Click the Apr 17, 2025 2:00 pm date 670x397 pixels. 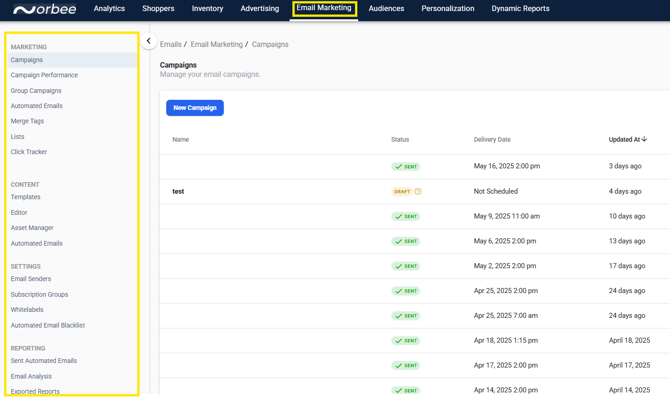click(506, 365)
